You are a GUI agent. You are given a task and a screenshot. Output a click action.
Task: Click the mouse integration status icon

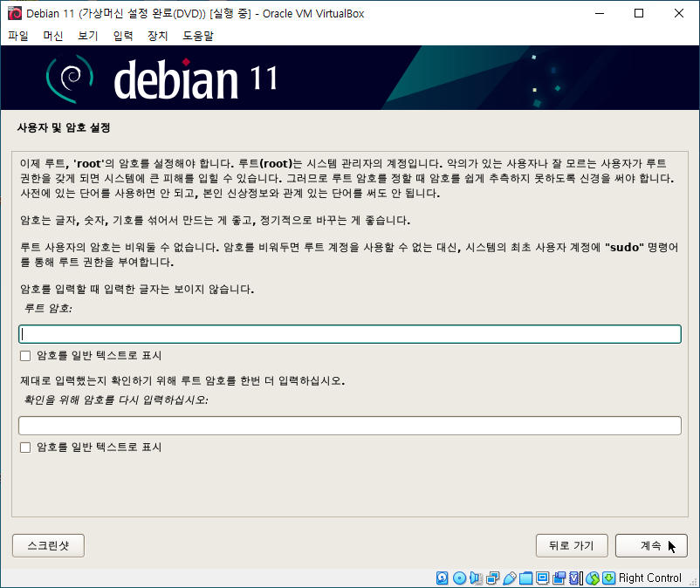coord(593,578)
